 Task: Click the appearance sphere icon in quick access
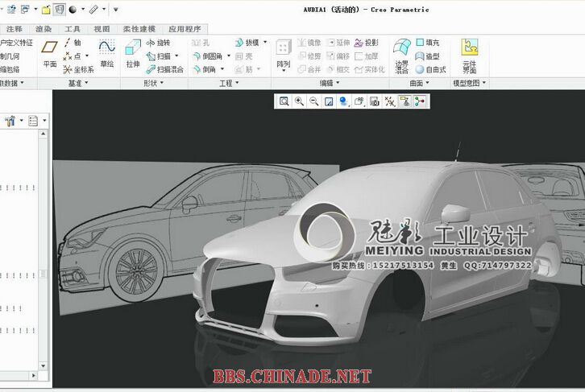tap(73, 10)
